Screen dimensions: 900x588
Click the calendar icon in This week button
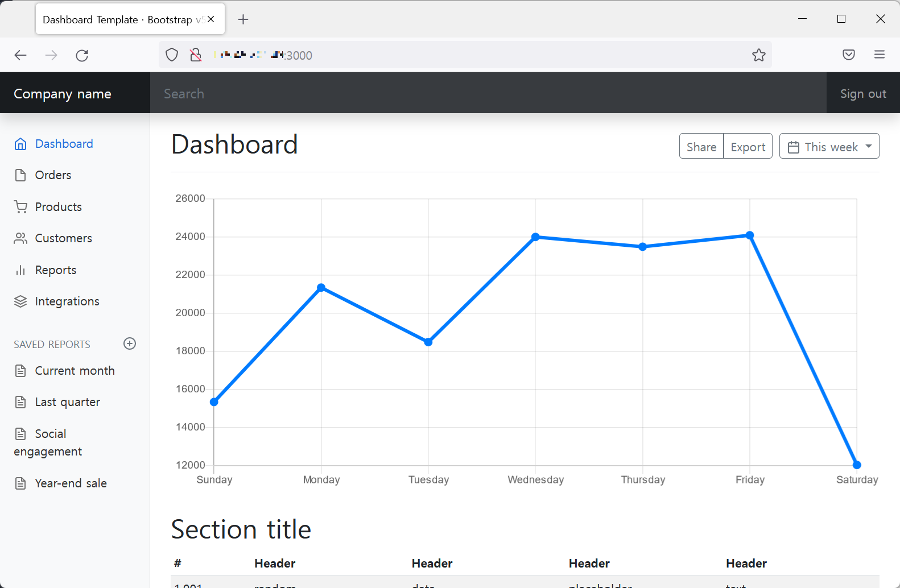click(x=794, y=147)
